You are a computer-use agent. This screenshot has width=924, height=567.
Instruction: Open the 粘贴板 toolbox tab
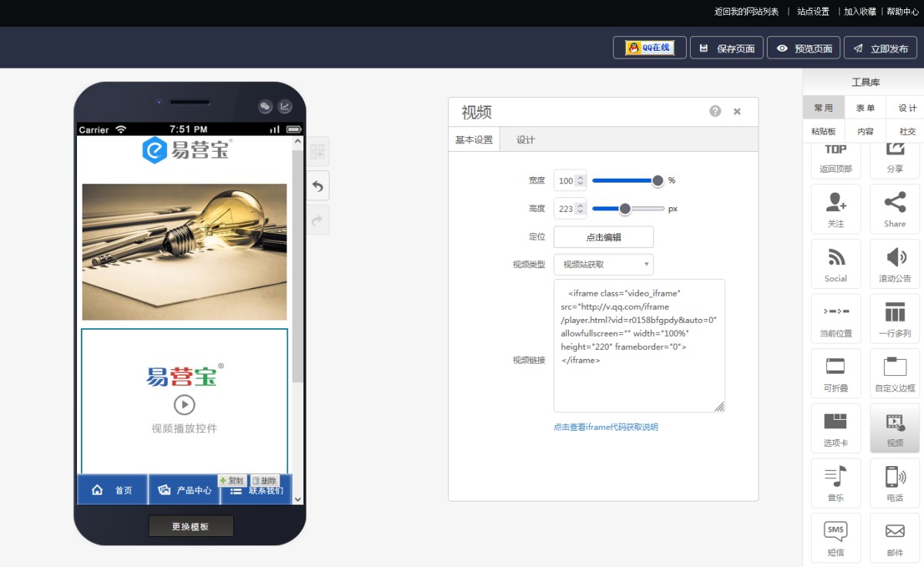pyautogui.click(x=823, y=131)
